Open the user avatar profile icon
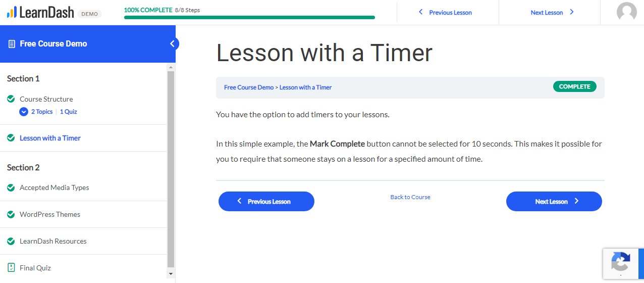The width and height of the screenshot is (644, 283). [x=626, y=12]
